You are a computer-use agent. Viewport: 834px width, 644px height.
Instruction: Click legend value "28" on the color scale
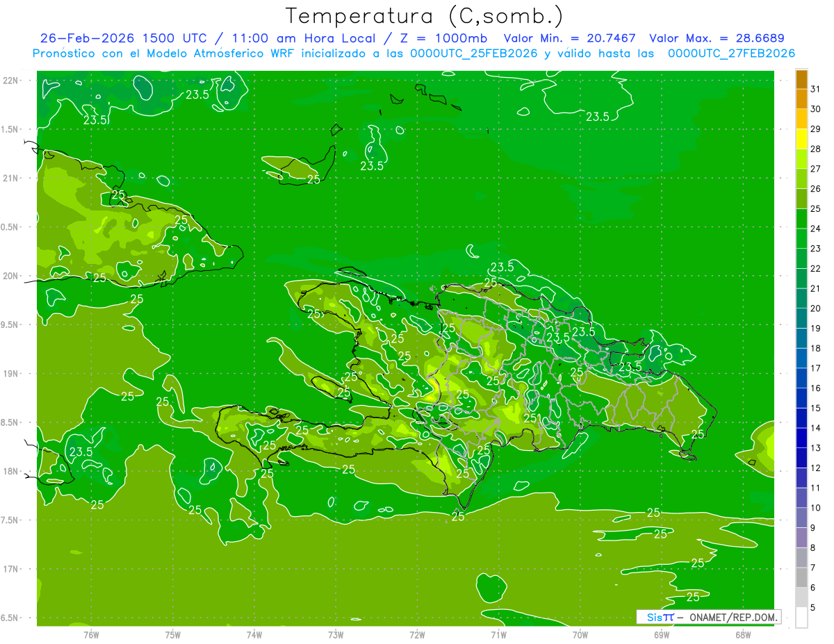815,149
